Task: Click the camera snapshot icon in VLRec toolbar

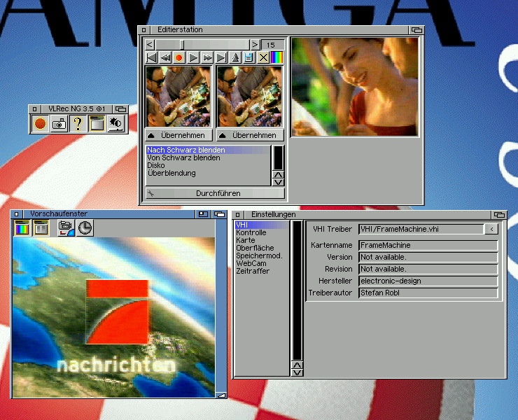Action: pyautogui.click(x=59, y=124)
